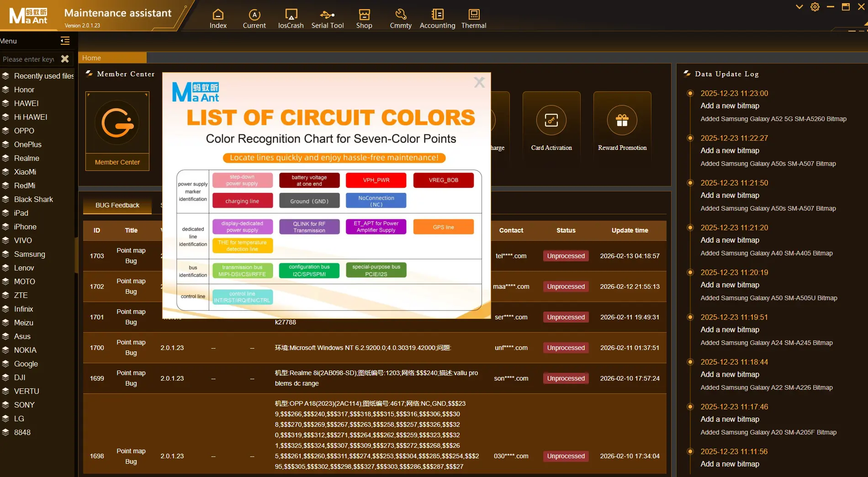
Task: Click the Asus folder icon
Action: point(5,336)
